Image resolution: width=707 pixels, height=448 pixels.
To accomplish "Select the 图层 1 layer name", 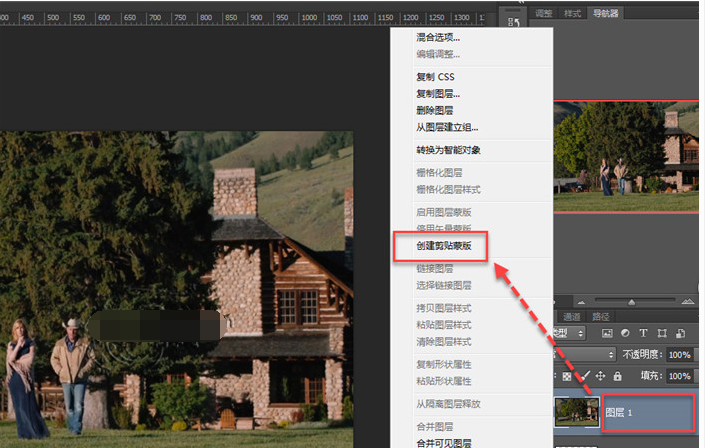I will point(619,412).
